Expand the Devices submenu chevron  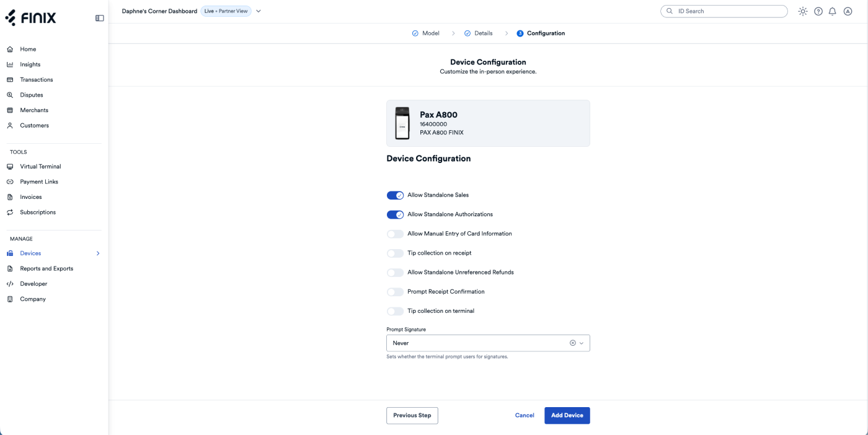point(98,253)
